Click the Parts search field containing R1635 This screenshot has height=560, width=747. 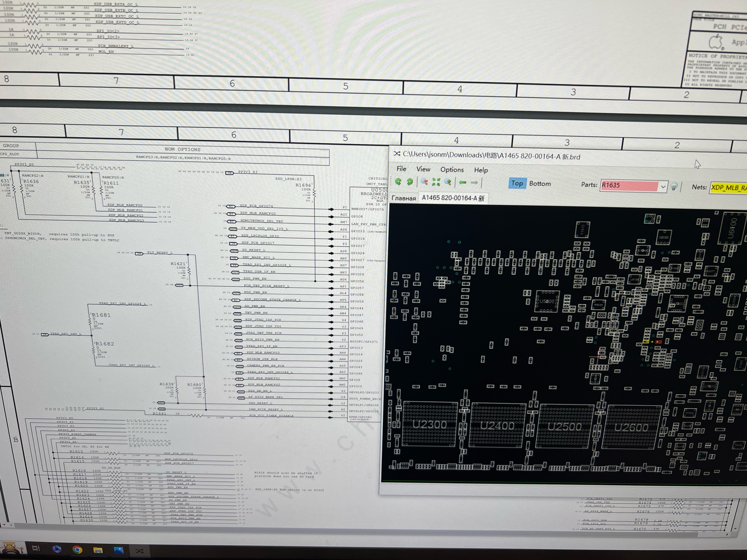point(629,186)
